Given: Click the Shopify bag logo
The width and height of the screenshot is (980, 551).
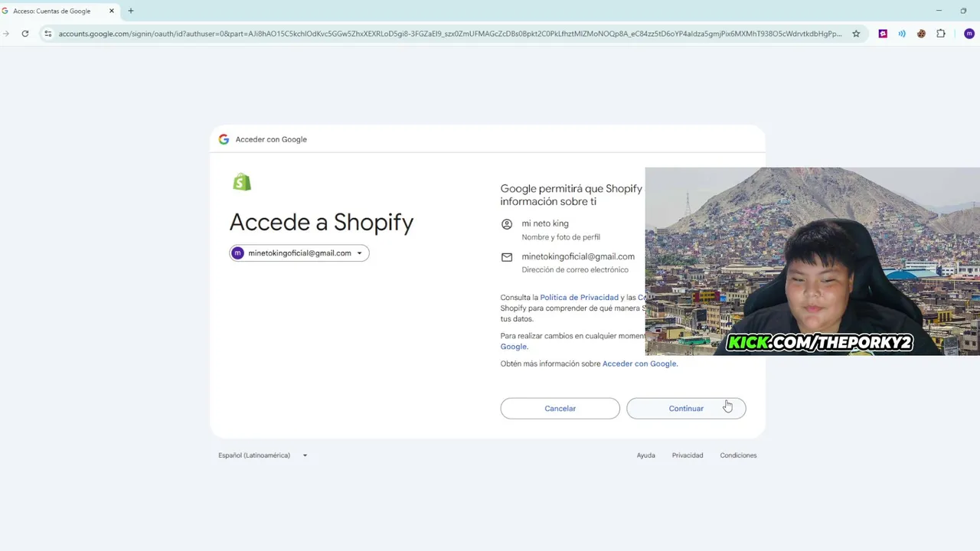Looking at the screenshot, I should (x=242, y=182).
